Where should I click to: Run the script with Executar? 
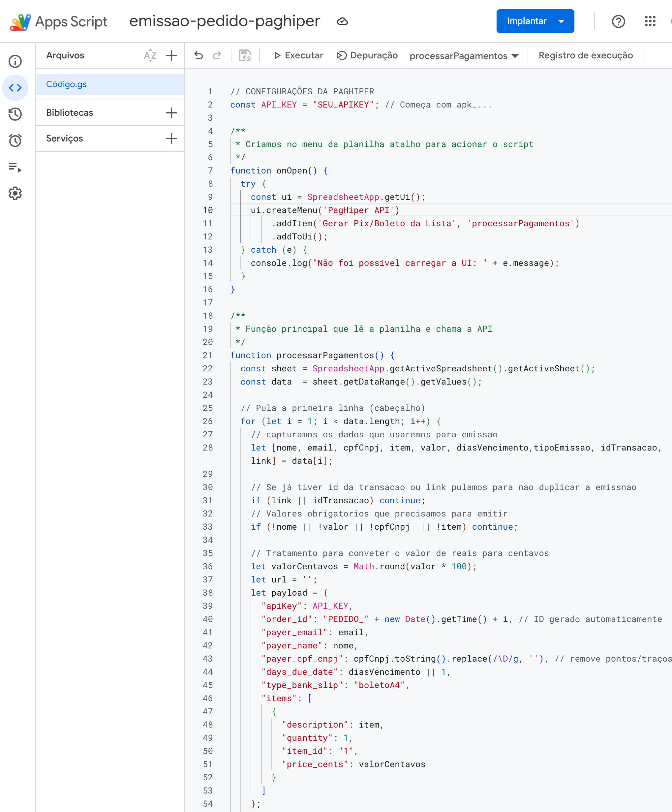coord(298,55)
